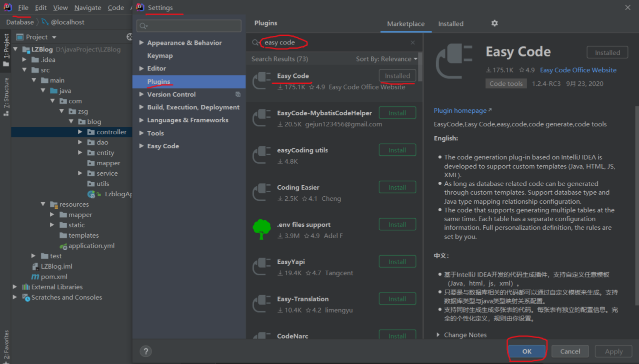Select the LZBlog.iml file
This screenshot has height=364, width=639.
52,266
